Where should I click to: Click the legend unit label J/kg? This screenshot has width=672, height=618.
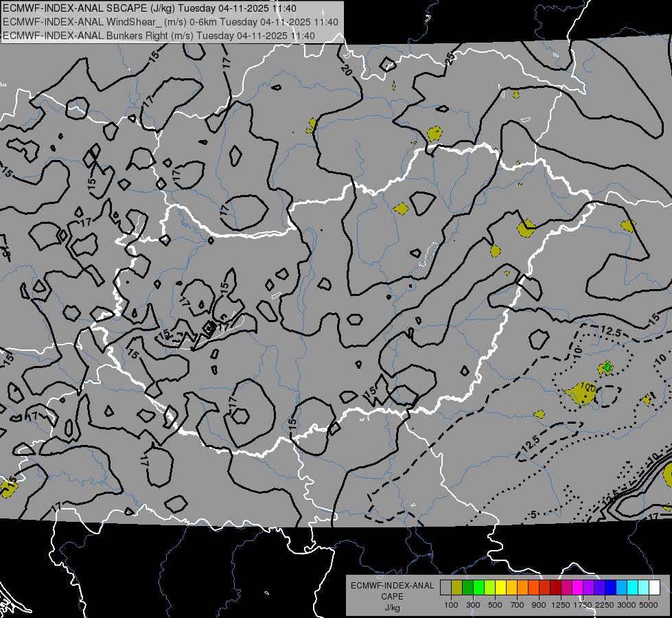click(x=392, y=608)
